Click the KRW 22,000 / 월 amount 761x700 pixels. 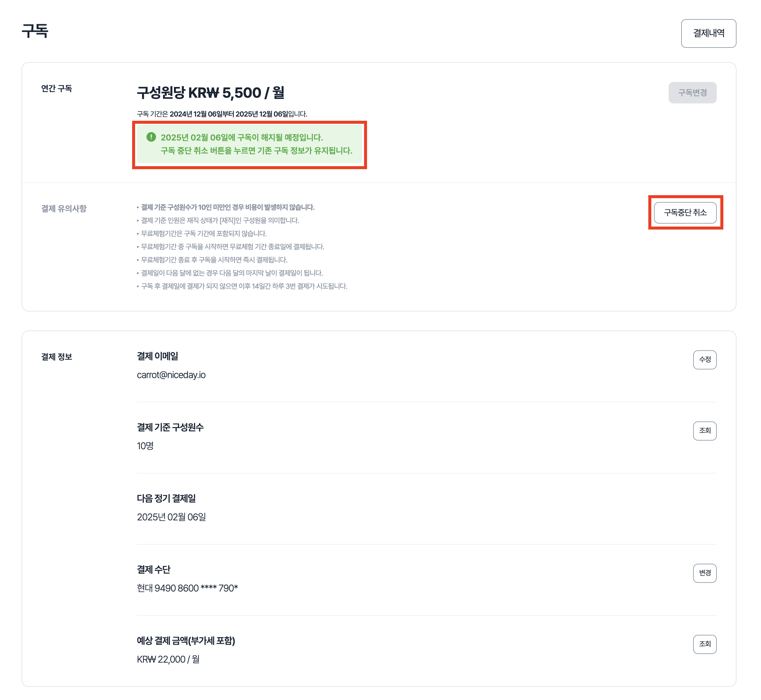coord(168,659)
